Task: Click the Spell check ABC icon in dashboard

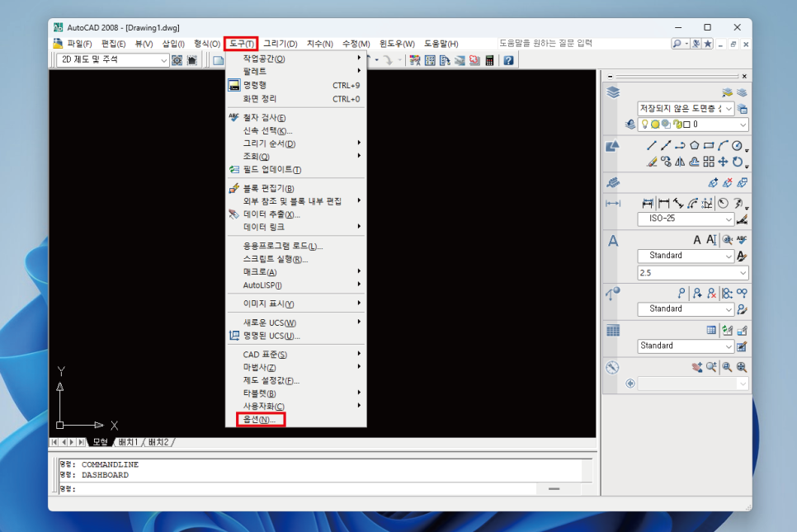Action: (742, 240)
